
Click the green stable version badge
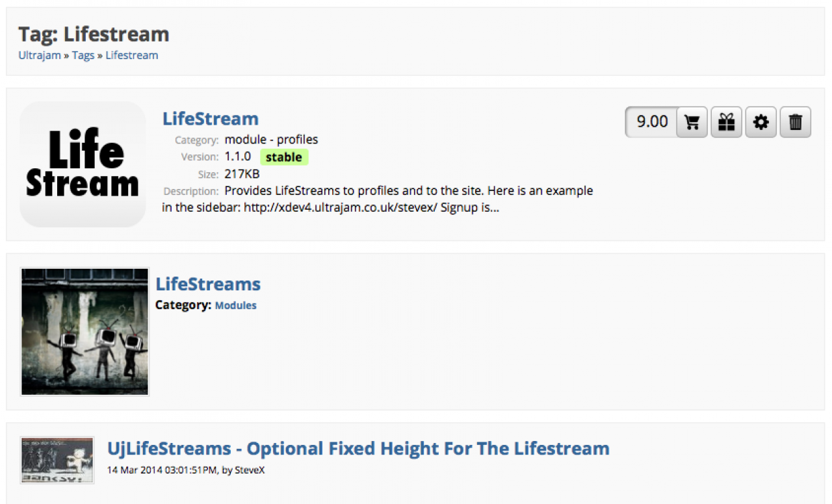[284, 157]
